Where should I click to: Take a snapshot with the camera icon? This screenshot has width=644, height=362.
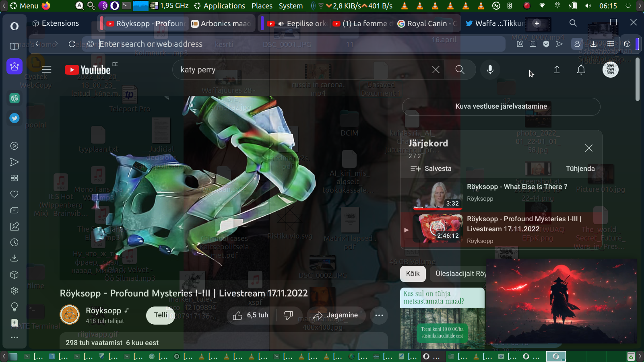[x=533, y=44]
